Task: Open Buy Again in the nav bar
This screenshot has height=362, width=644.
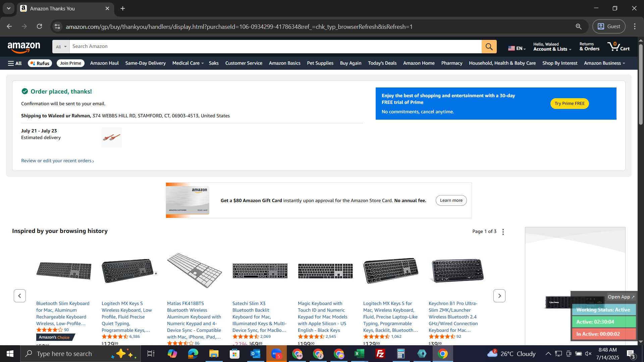Action: click(x=351, y=63)
